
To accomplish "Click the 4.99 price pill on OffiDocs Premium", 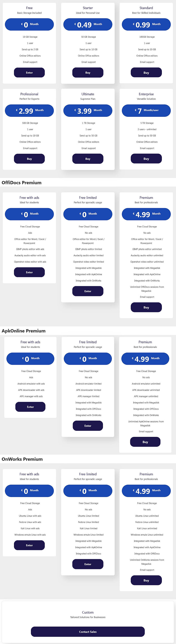I will coord(146,214).
